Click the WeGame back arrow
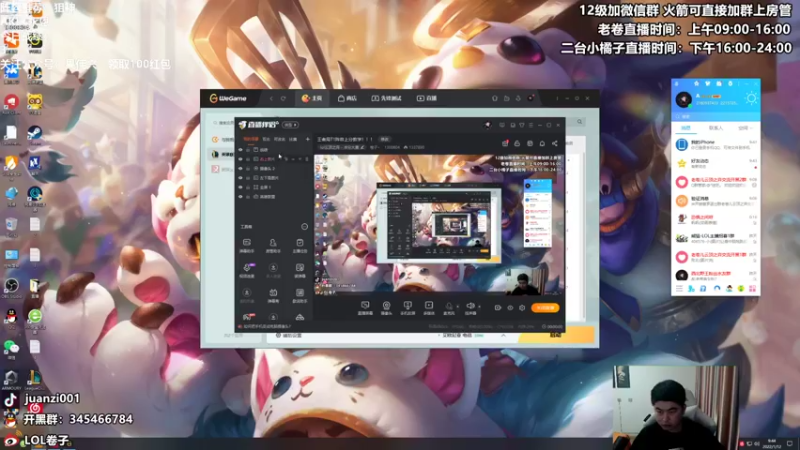 click(271, 98)
